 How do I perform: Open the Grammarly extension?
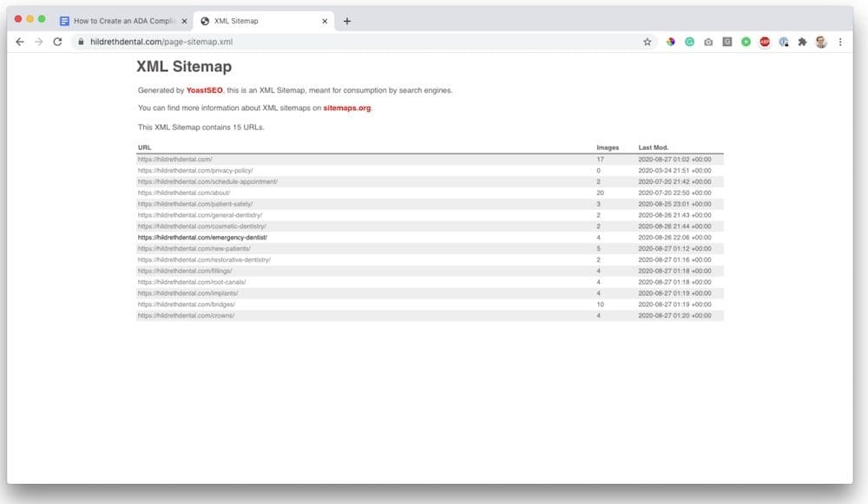tap(689, 42)
